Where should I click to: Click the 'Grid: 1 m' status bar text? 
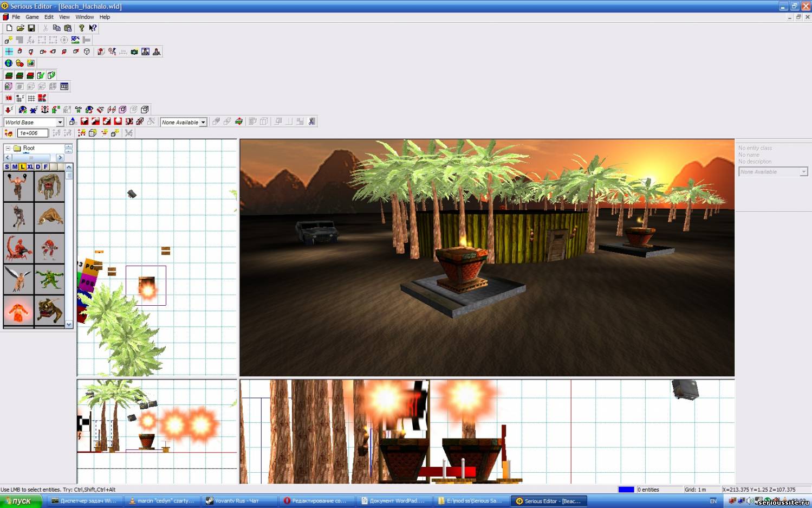[x=696, y=490]
